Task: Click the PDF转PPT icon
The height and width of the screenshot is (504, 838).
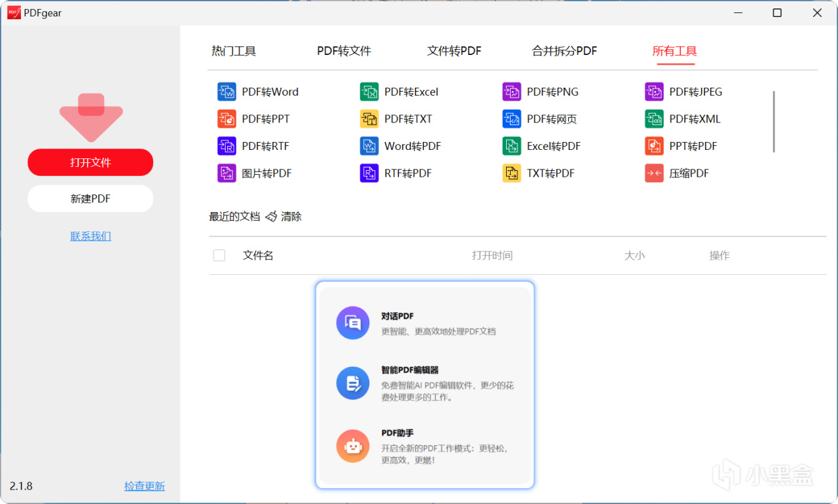Action: (227, 118)
